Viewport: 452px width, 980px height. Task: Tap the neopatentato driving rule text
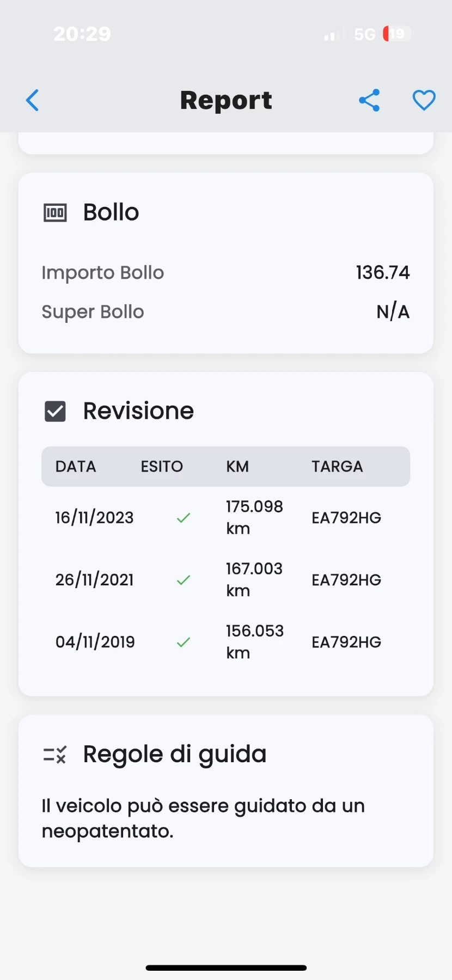pos(203,818)
